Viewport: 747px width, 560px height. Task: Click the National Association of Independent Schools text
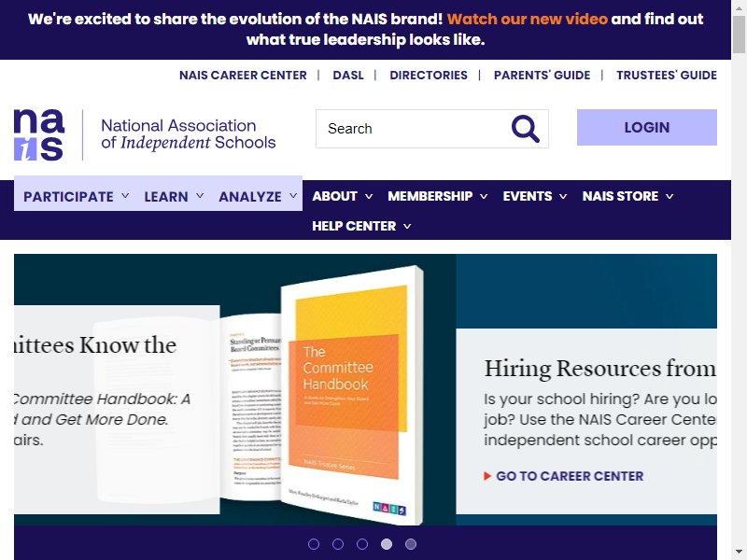click(189, 133)
